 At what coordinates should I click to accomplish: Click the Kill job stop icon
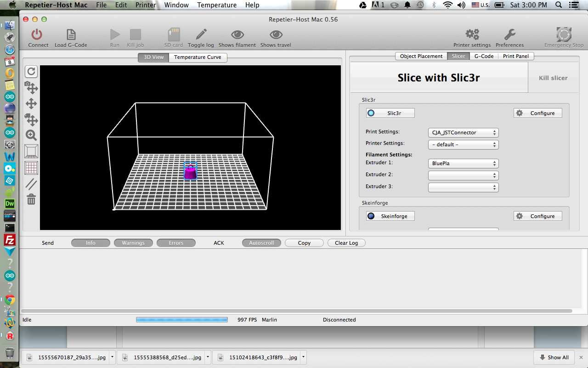136,34
